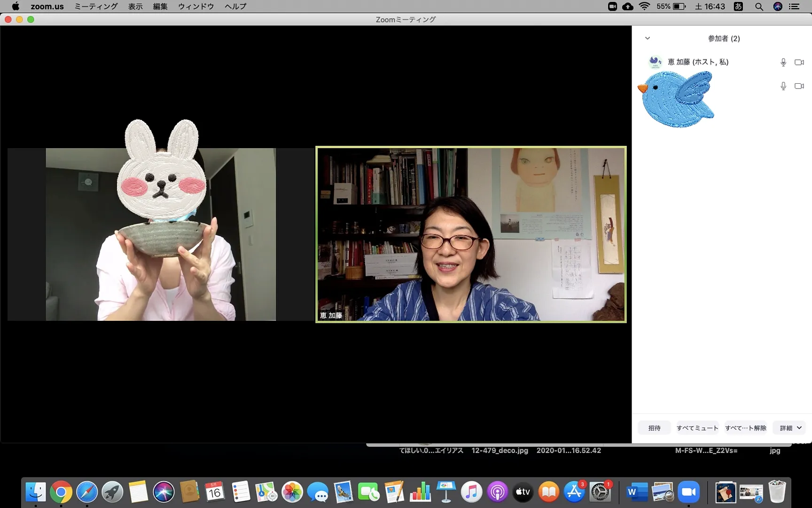The image size is (812, 508).
Task: Open the ミーティング menu
Action: (95, 6)
